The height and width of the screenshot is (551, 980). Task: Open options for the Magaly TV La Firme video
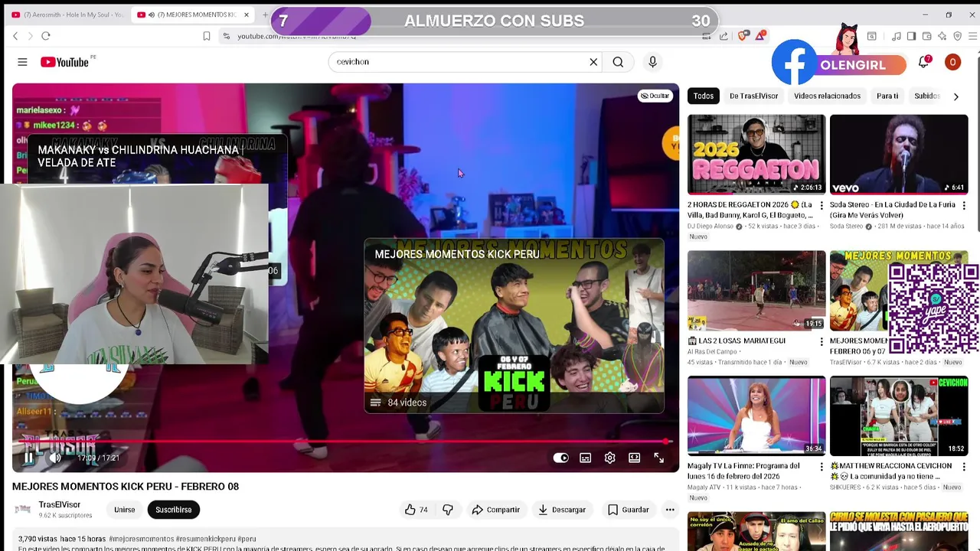[822, 467]
